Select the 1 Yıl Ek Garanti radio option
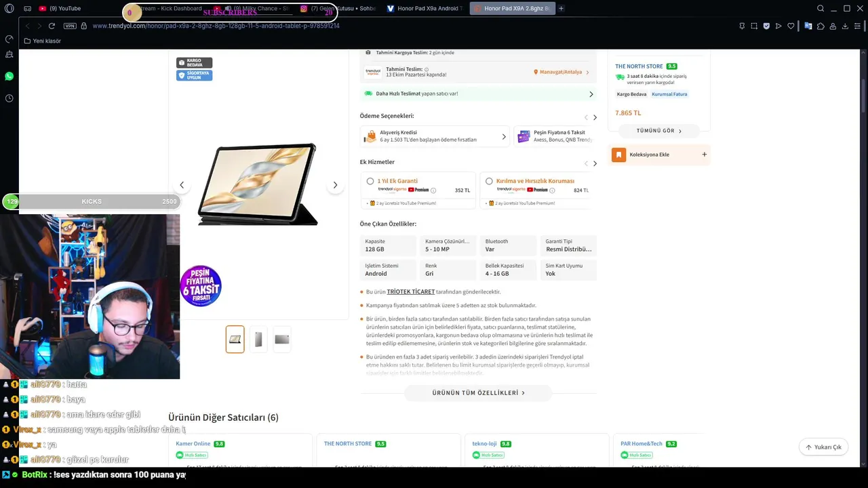Screen dimensions: 868x488 (370, 181)
